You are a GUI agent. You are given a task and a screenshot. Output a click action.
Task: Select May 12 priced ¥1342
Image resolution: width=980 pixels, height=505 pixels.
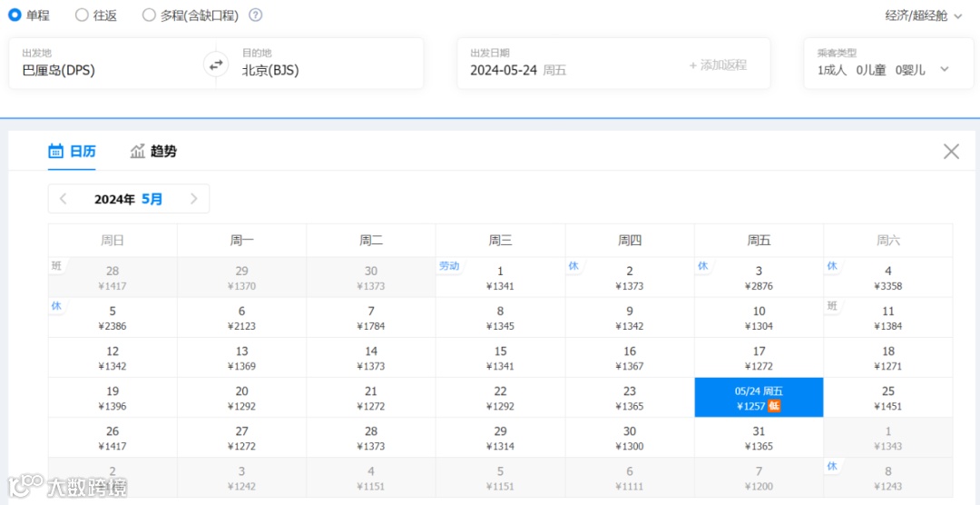click(x=113, y=357)
